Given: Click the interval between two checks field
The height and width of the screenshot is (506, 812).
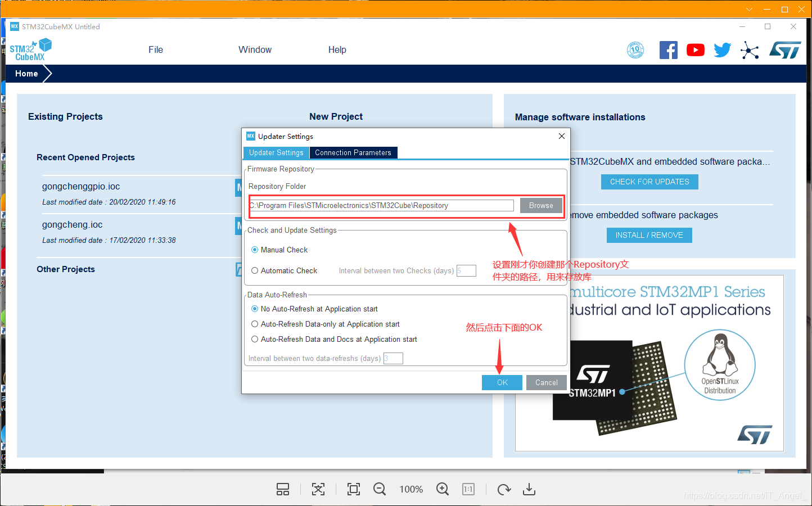Looking at the screenshot, I should pos(466,270).
